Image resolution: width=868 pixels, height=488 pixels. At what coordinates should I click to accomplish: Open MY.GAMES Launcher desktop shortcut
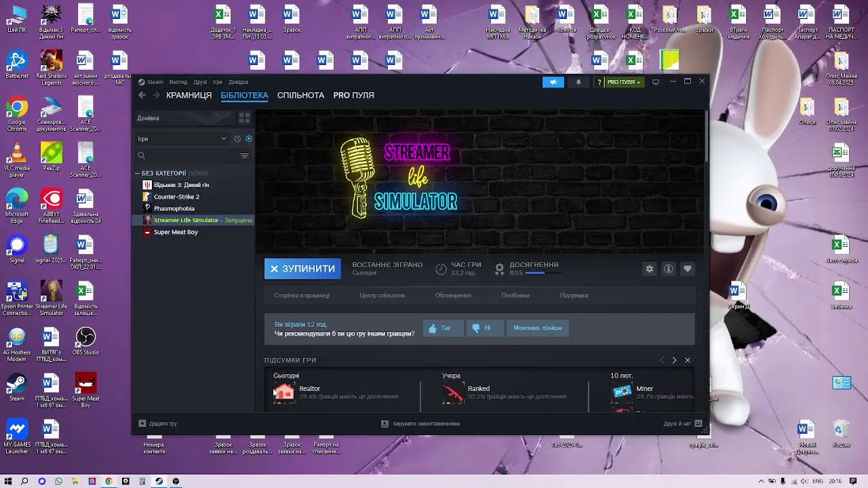coord(17,437)
